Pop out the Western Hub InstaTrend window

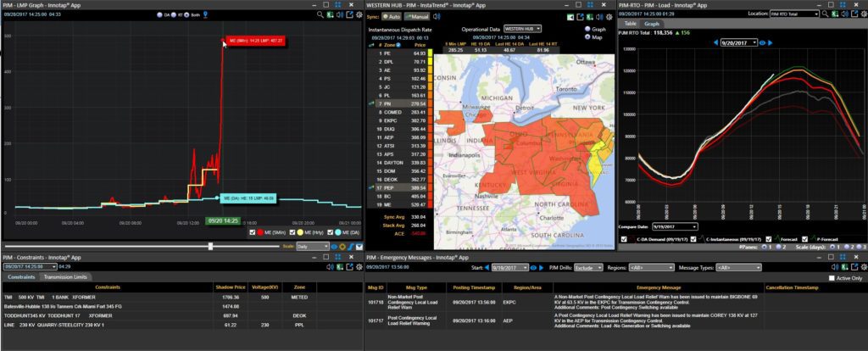pyautogui.click(x=581, y=17)
